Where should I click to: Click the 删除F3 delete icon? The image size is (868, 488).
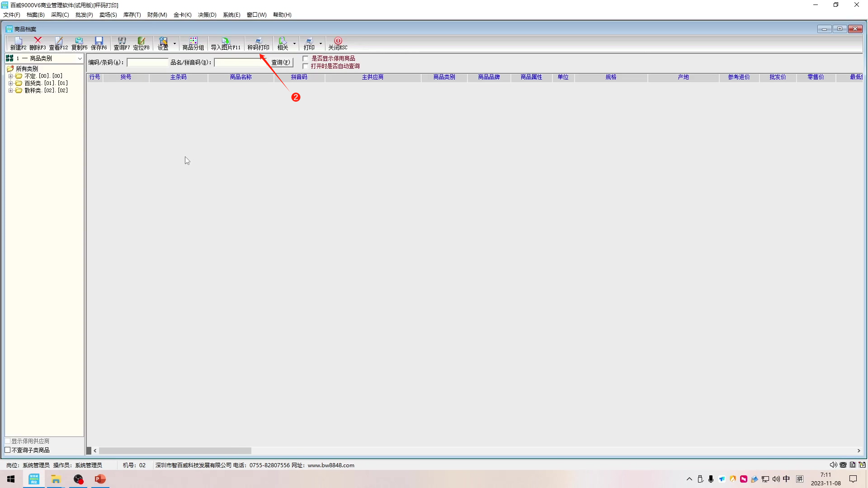pyautogui.click(x=38, y=43)
